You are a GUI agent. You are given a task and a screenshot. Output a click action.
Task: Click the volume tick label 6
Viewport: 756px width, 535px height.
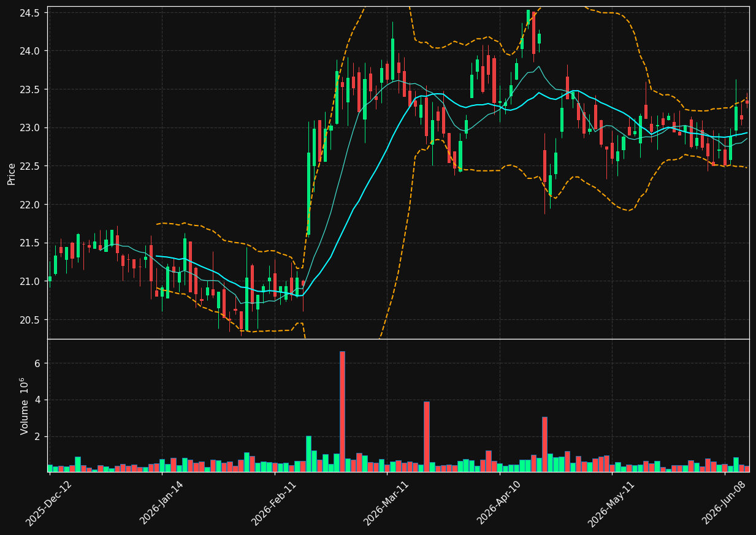37,363
